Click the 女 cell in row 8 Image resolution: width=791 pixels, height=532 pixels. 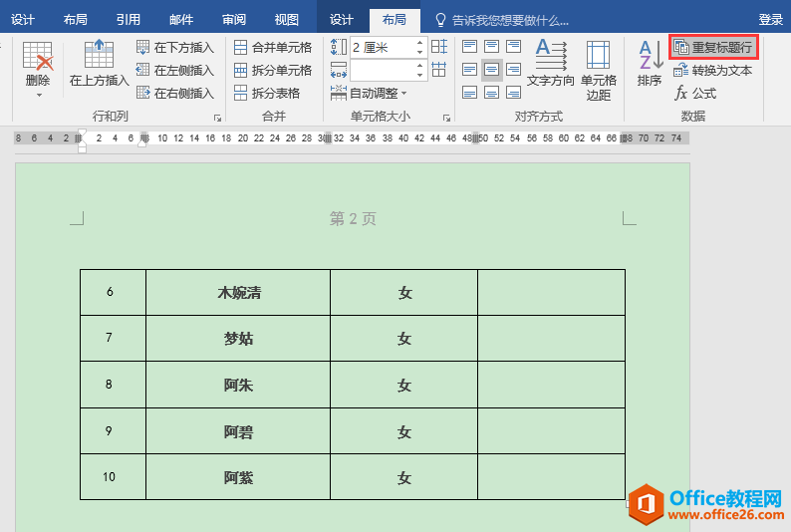coord(404,385)
